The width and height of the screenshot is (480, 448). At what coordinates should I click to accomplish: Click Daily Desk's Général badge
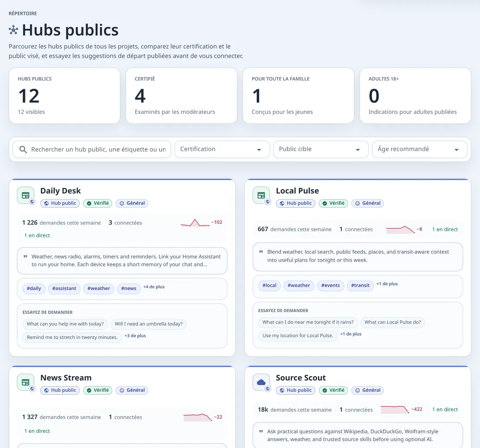click(x=132, y=203)
